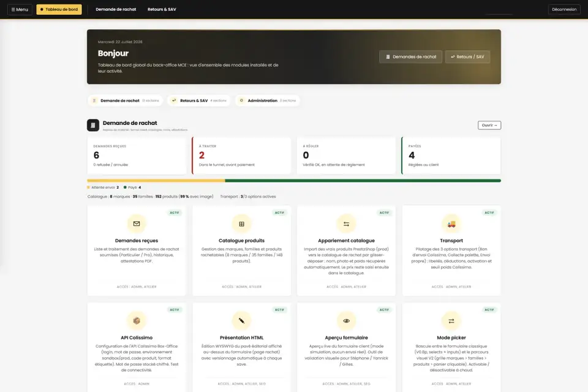Image resolution: width=588 pixels, height=392 pixels.
Task: Click the Demande de rachat section icon
Action: [93, 126]
